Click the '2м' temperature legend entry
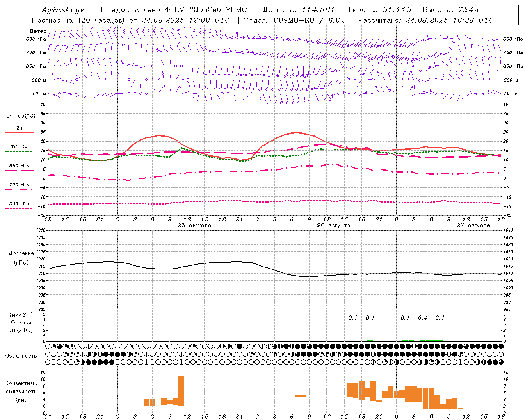This screenshot has width=525, height=420. tap(19, 128)
